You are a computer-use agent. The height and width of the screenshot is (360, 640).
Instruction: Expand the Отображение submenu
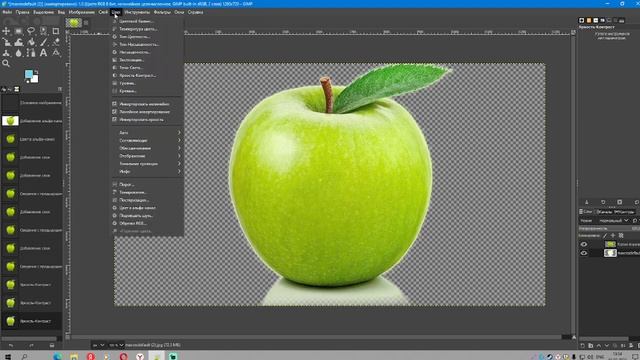coord(147,156)
